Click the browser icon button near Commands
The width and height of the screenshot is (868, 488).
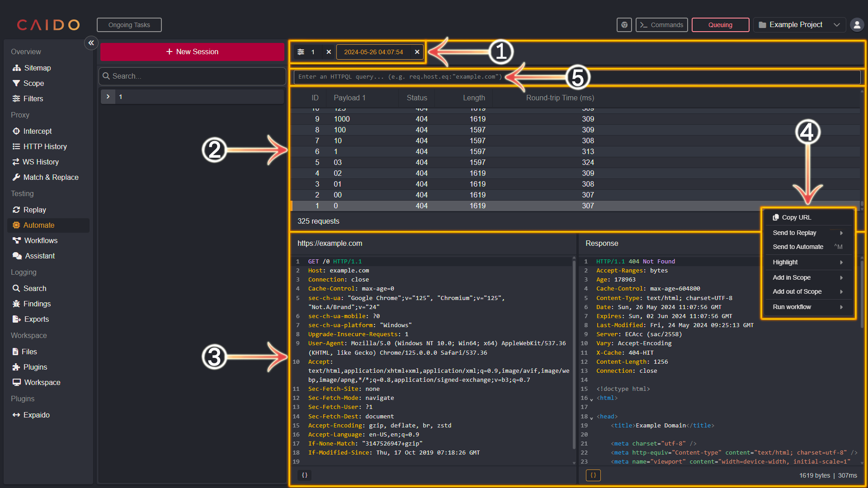pyautogui.click(x=624, y=25)
